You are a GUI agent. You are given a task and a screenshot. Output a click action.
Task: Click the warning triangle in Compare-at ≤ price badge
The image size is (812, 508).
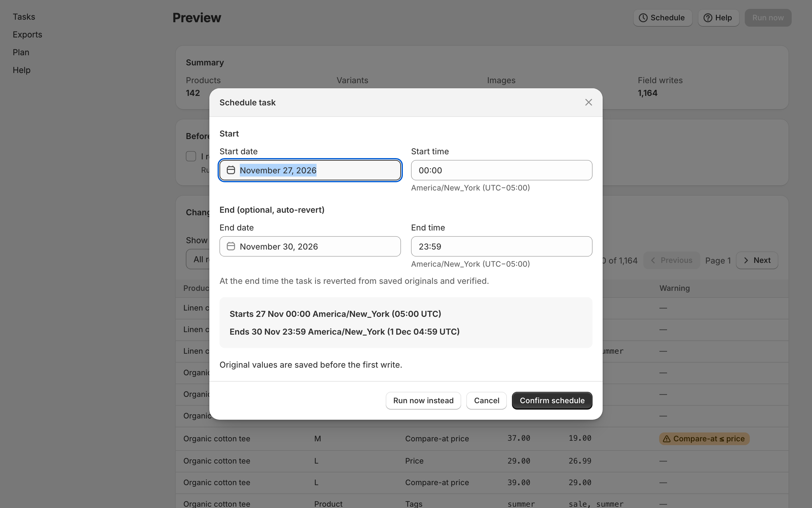667,439
